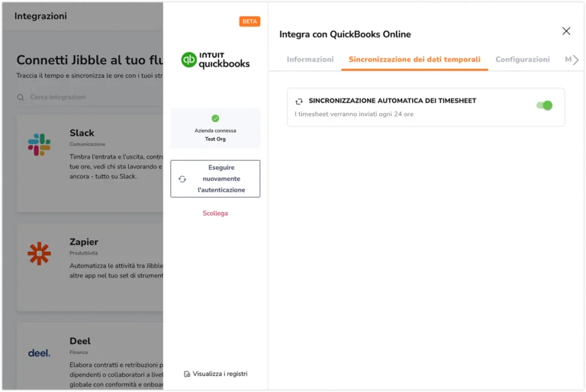The image size is (586, 392).
Task: Click the Integrazioni page heading
Action: 40,16
